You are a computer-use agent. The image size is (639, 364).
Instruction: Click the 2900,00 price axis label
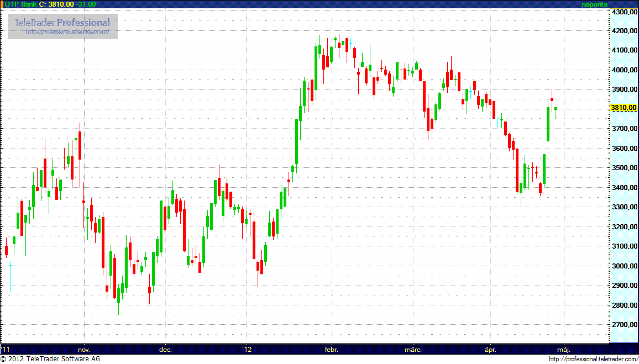624,285
